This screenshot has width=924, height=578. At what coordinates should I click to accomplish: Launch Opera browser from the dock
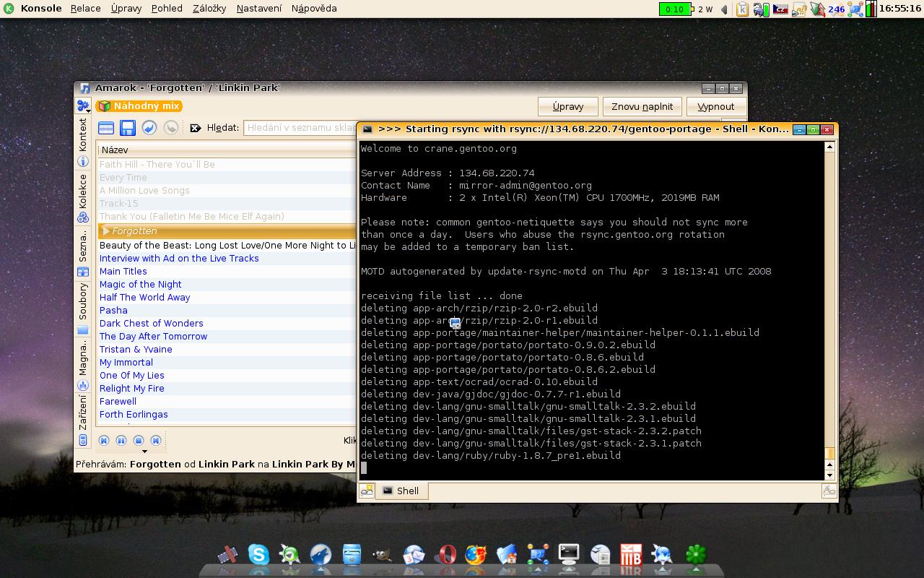click(x=445, y=554)
